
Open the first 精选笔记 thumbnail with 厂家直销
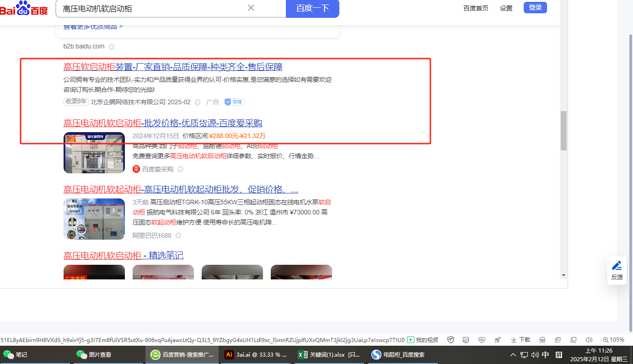point(94,272)
